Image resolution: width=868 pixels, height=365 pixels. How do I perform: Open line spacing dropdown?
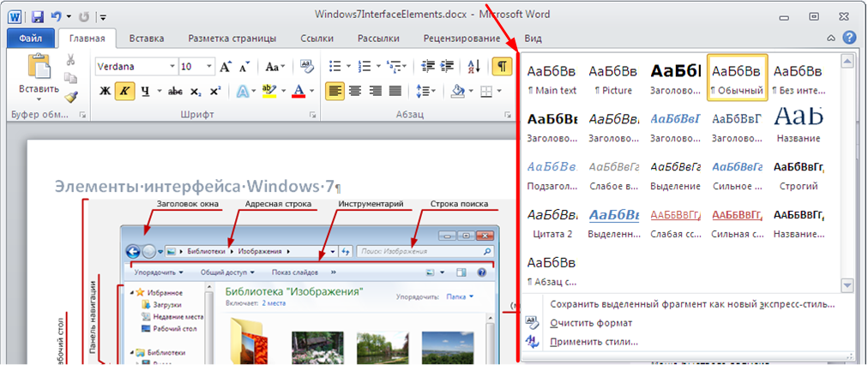426,91
